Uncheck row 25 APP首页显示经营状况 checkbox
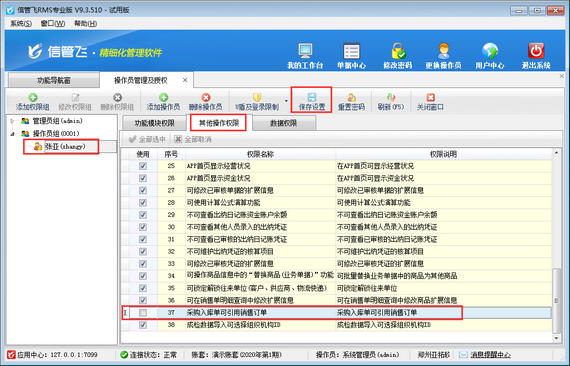570x366 pixels. coord(143,166)
